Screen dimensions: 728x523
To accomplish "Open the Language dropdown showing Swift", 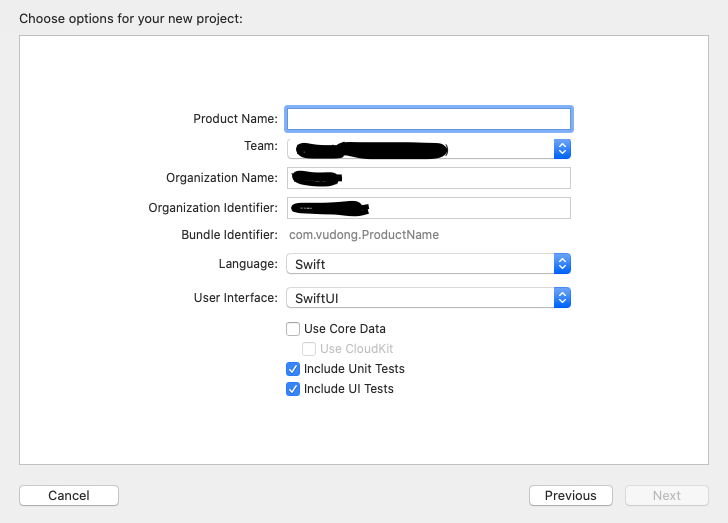I will tap(420, 264).
